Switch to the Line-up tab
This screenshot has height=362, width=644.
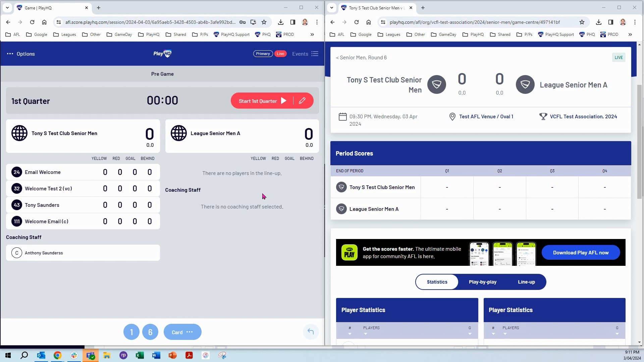[x=526, y=282]
